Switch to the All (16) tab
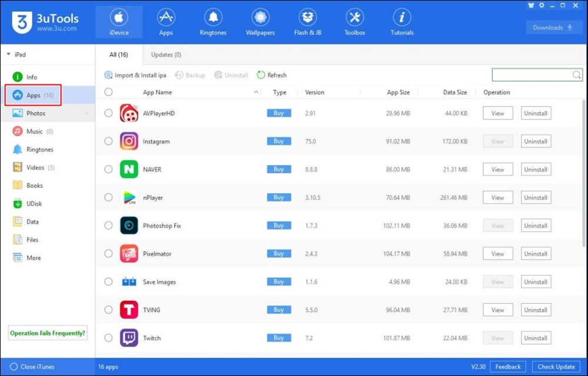Viewport: 588px width, 376px height. coord(119,55)
